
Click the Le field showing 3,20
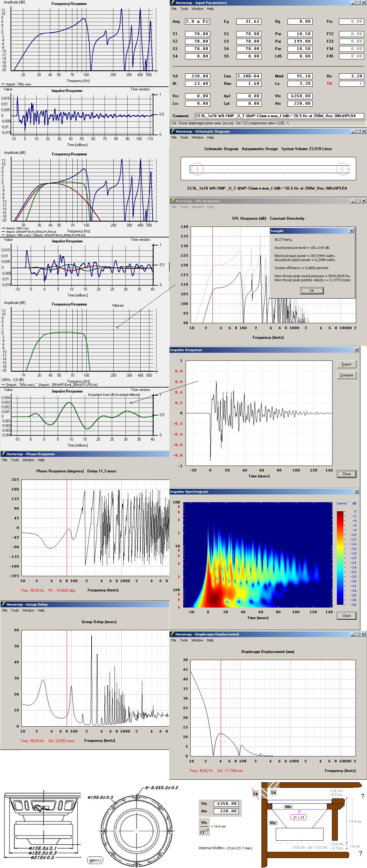pos(300,84)
